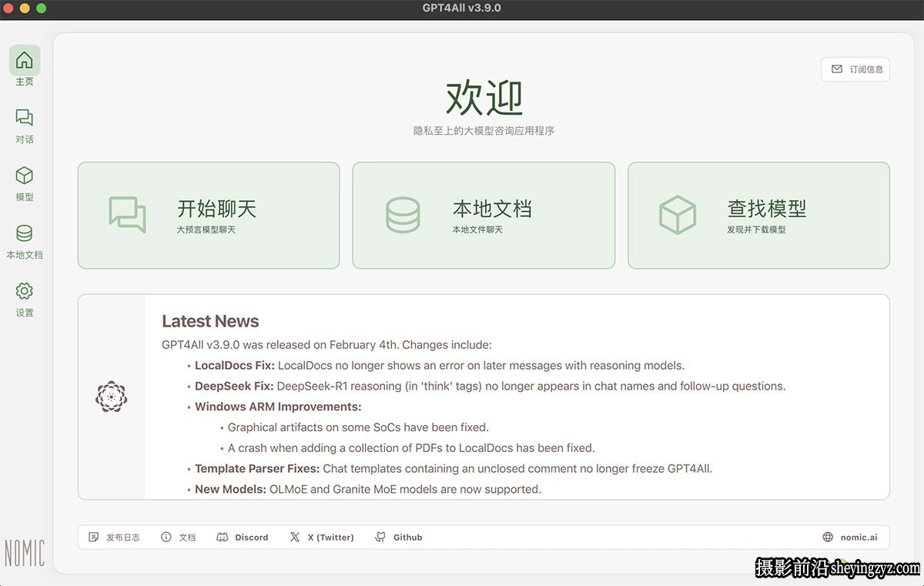
Task: Select the 查找模型 card title
Action: click(767, 209)
